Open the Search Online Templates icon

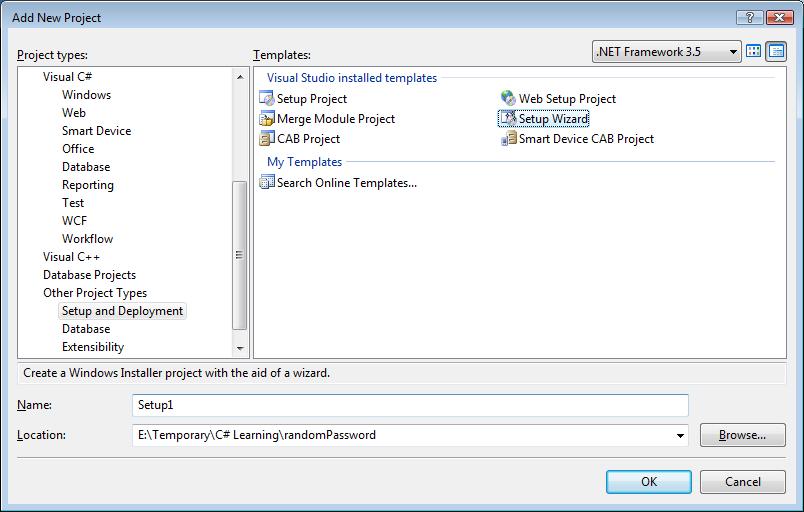266,182
